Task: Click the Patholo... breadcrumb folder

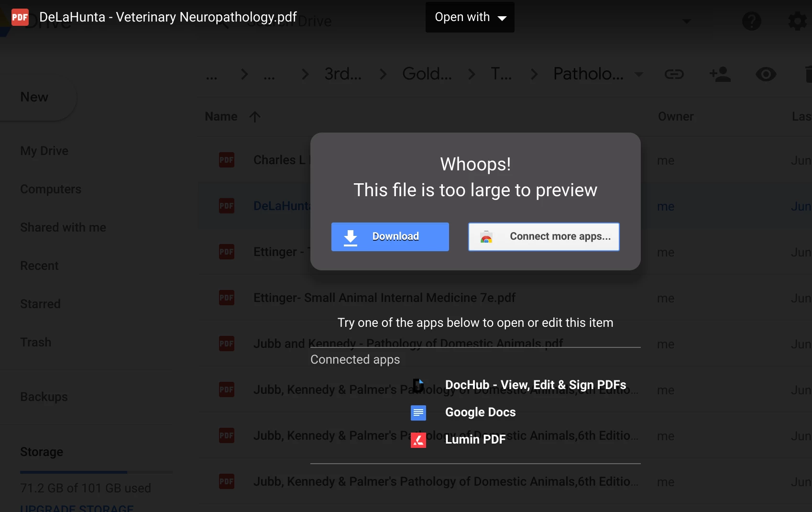Action: pyautogui.click(x=588, y=74)
